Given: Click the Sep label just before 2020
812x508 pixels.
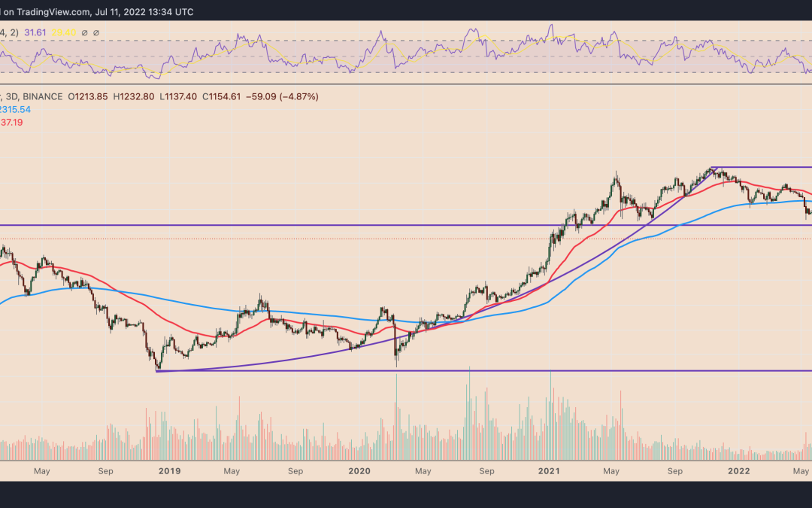Looking at the screenshot, I should tap(295, 470).
